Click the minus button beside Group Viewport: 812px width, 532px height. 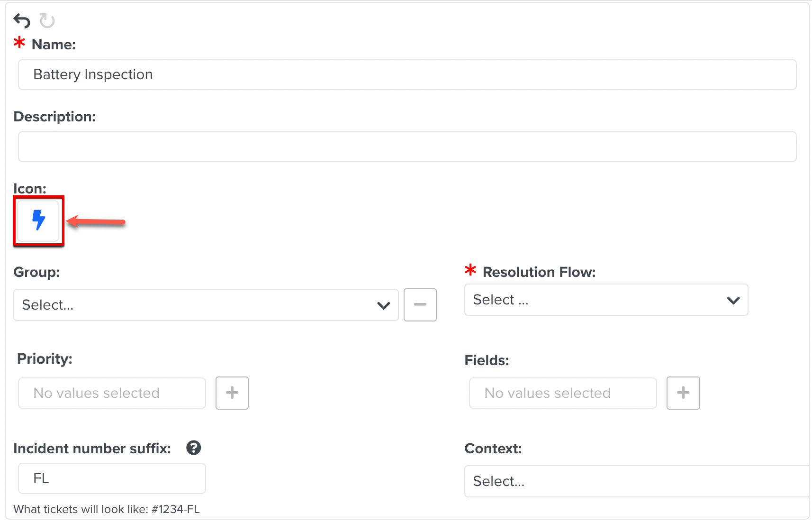[420, 305]
